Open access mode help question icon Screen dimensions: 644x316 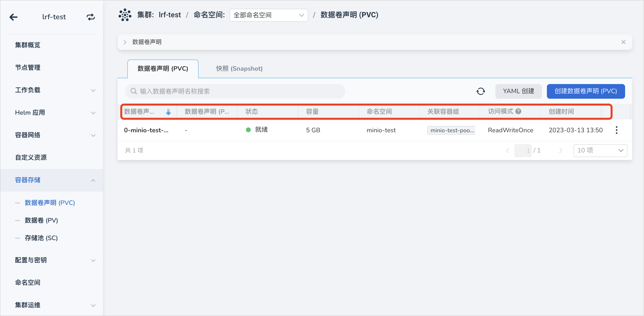[518, 111]
